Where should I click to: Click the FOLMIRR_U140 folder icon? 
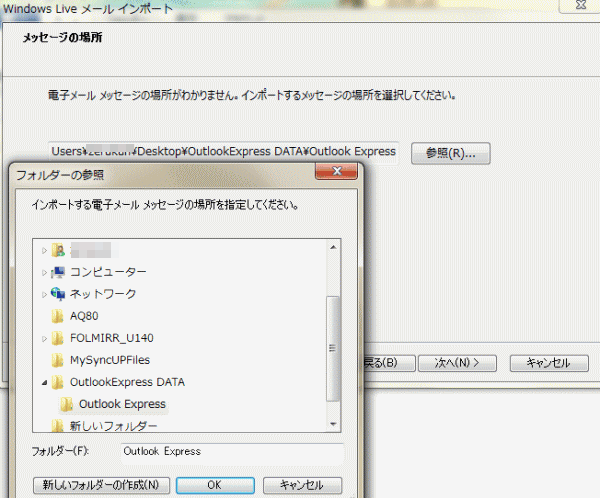coord(57,338)
